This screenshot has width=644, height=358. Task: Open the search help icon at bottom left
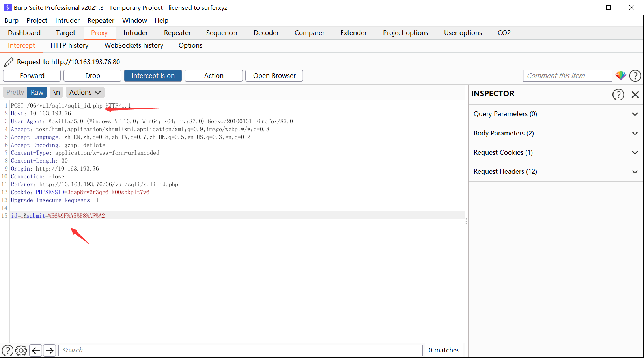click(x=7, y=350)
